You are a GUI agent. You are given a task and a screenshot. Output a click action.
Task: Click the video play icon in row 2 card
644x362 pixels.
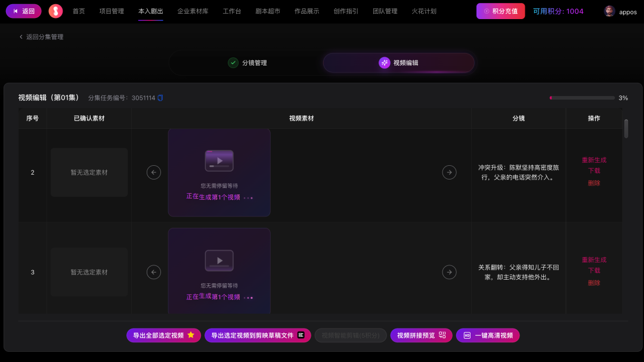point(219,160)
